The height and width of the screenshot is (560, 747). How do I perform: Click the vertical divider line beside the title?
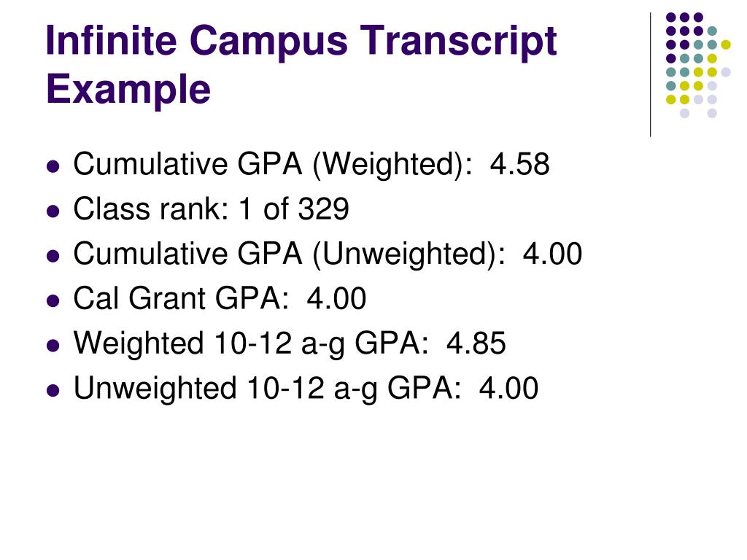[650, 75]
